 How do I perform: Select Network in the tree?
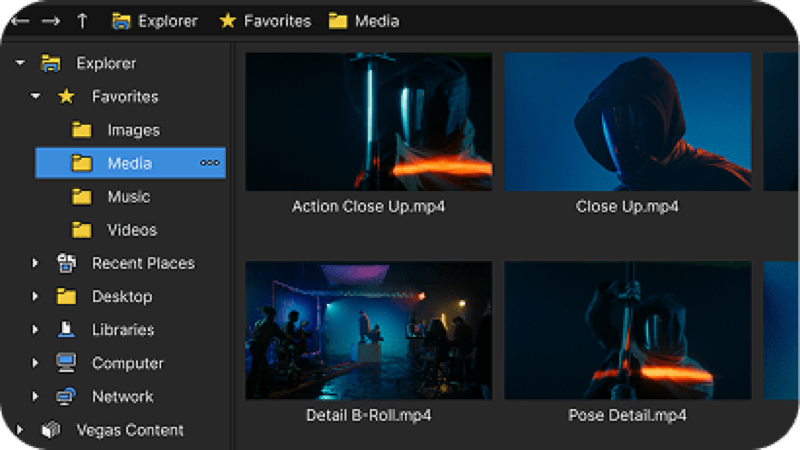(122, 396)
